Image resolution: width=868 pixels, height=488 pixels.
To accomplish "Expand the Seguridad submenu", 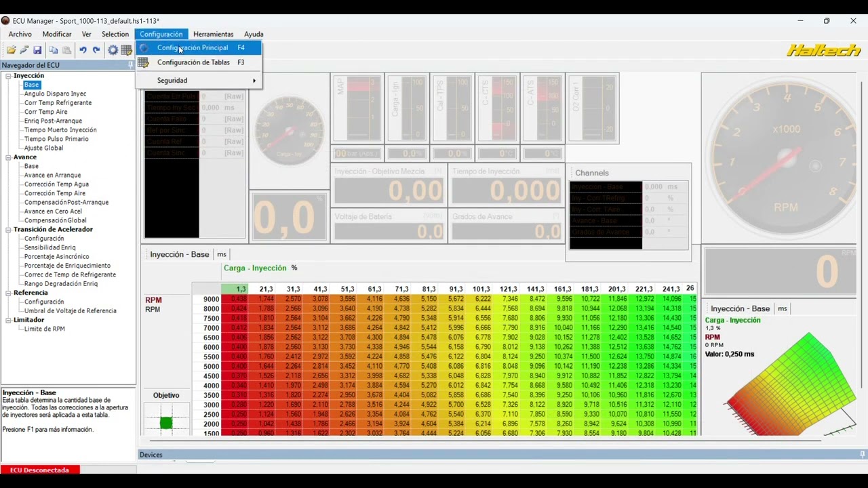I will point(199,81).
